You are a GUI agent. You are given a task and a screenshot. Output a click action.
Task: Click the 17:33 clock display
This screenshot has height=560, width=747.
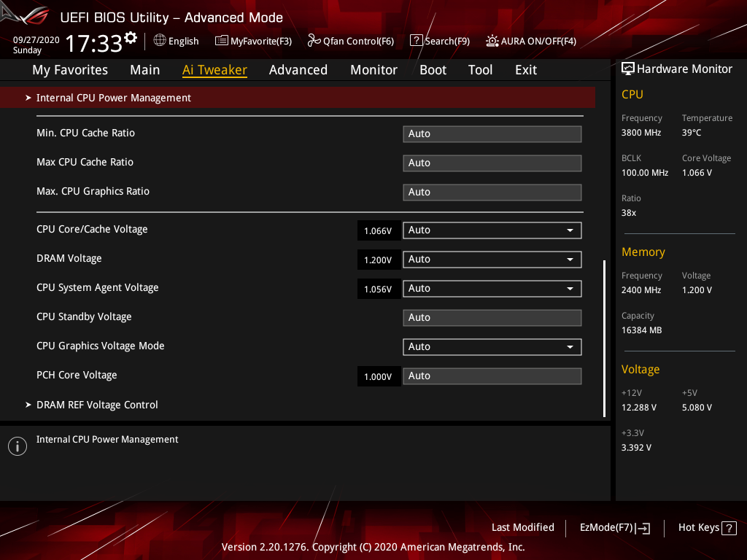tap(94, 43)
